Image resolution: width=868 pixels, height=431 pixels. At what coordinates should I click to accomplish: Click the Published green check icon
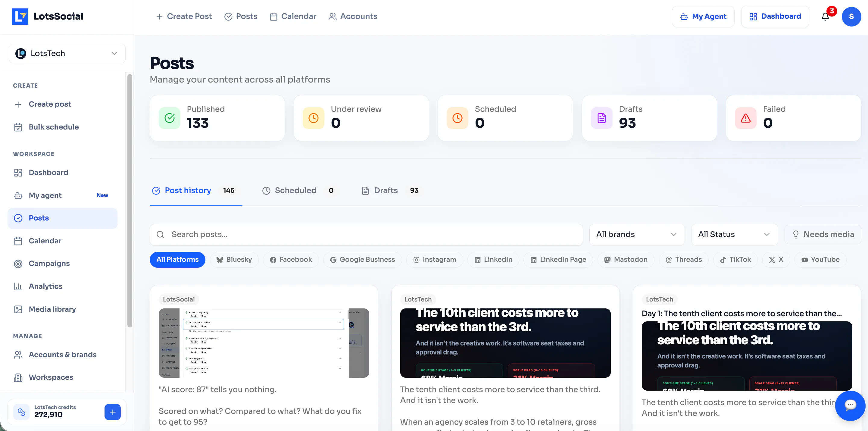click(170, 118)
